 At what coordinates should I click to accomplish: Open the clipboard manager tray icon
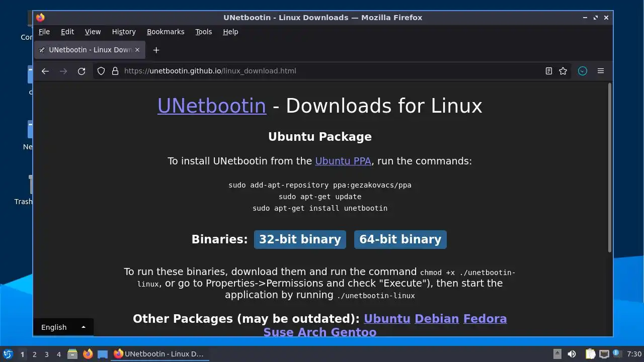590,354
